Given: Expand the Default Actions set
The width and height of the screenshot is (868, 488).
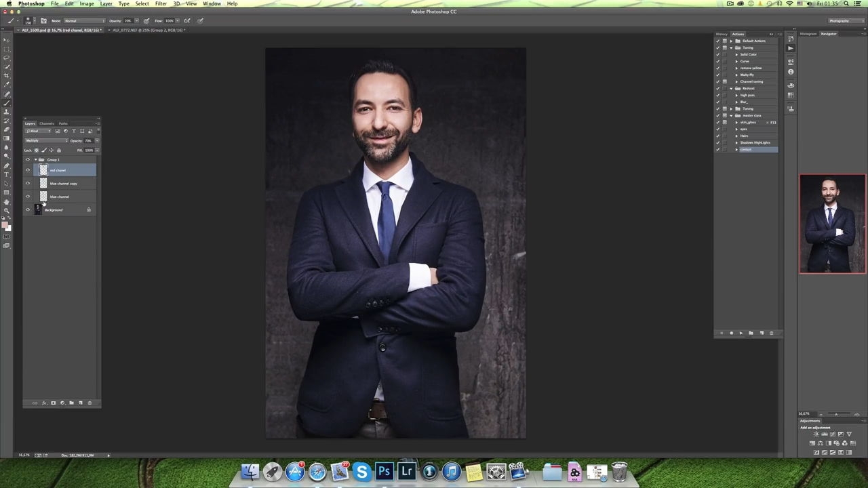Looking at the screenshot, I should tap(731, 41).
